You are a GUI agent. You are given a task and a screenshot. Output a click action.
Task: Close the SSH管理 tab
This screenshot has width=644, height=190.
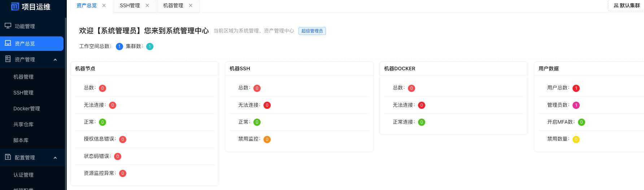coord(147,5)
